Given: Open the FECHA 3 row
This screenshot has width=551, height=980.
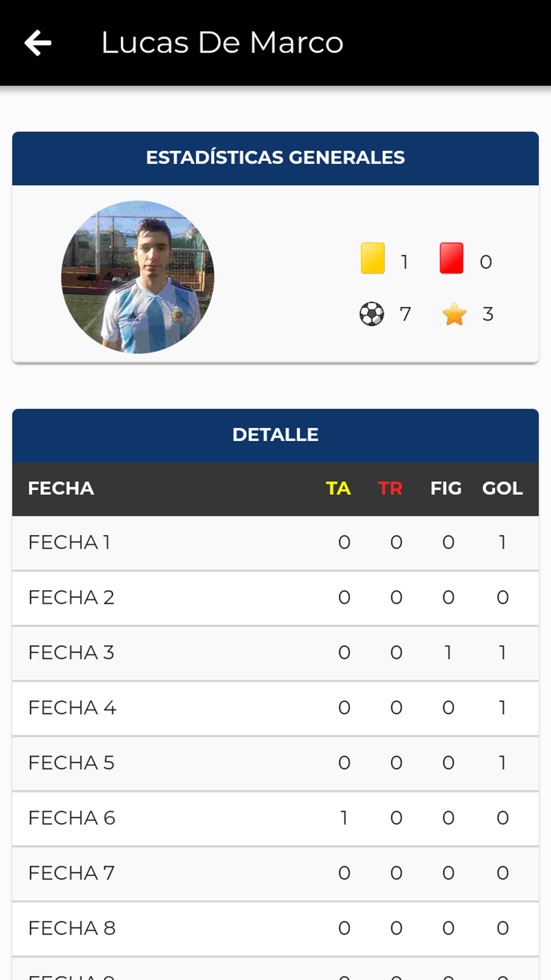Looking at the screenshot, I should pos(275,653).
